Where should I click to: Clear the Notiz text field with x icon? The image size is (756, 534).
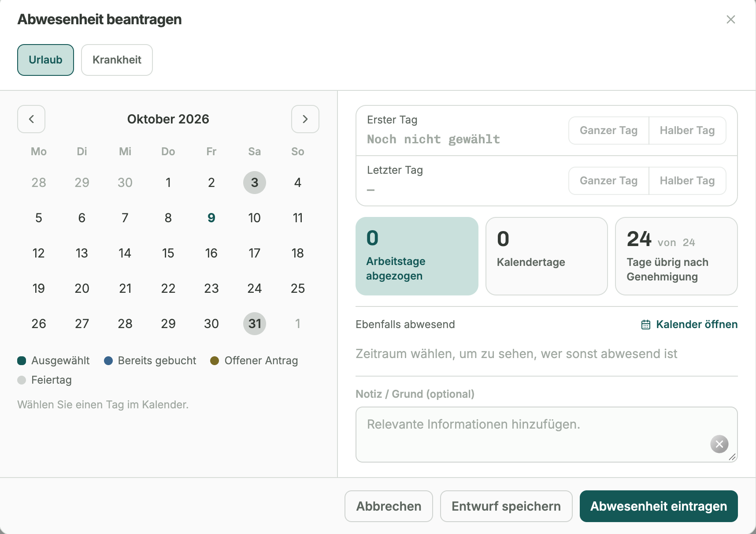tap(719, 444)
